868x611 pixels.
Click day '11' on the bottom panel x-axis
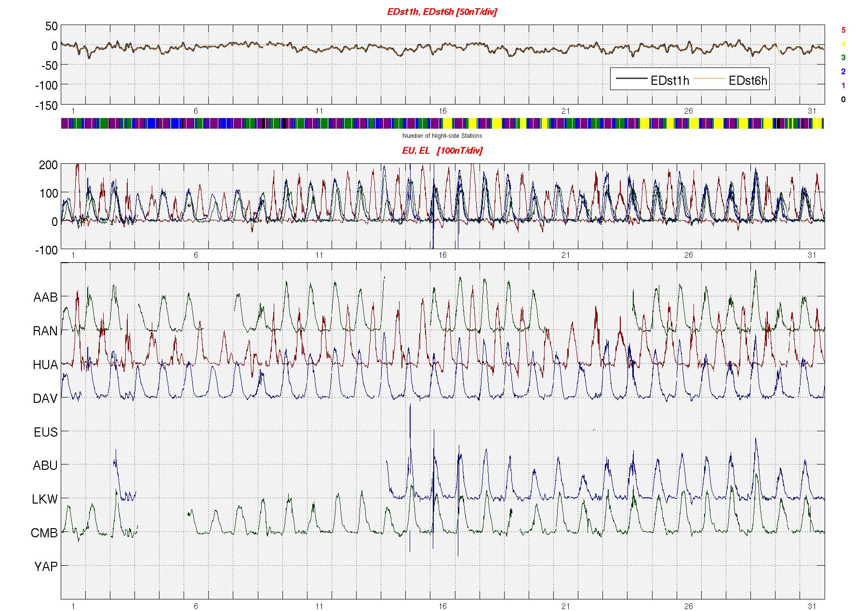tap(319, 606)
